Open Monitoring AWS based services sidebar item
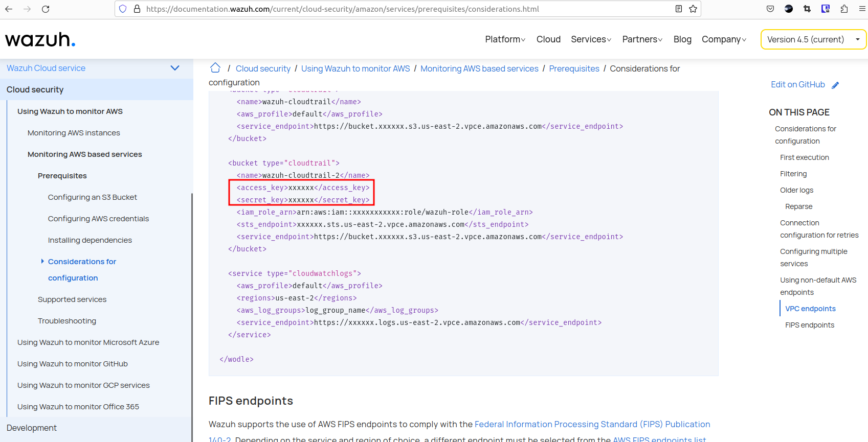The height and width of the screenshot is (442, 868). [85, 154]
